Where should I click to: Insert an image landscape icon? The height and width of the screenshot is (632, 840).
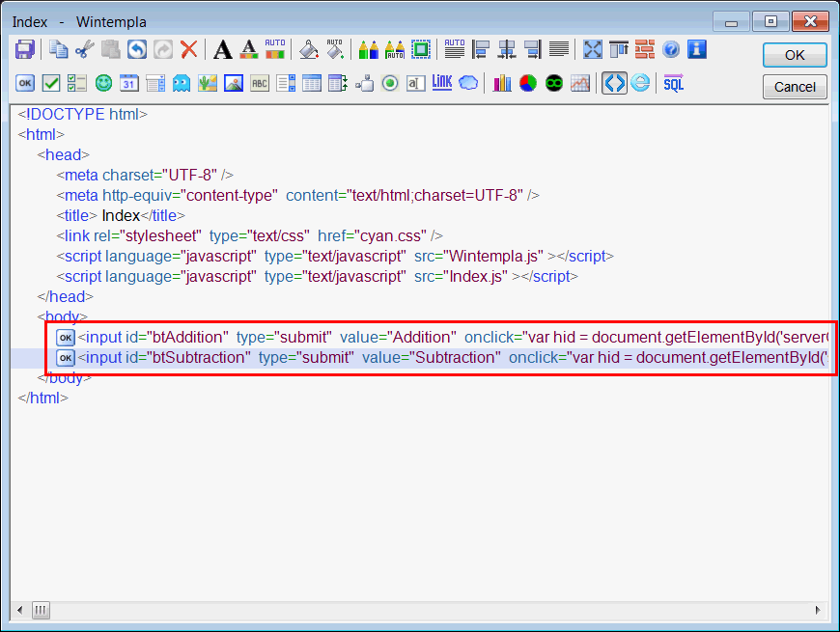[234, 84]
